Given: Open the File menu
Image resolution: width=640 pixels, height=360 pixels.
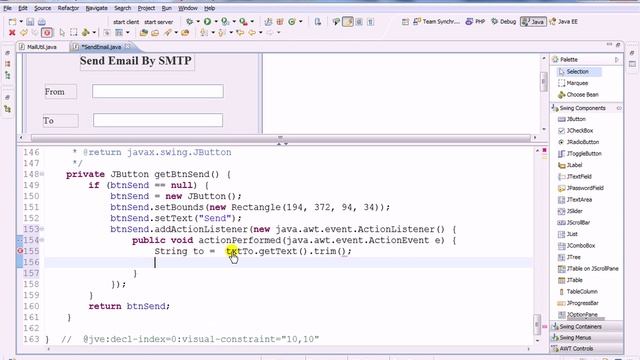Looking at the screenshot, I should pyautogui.click(x=7, y=8).
